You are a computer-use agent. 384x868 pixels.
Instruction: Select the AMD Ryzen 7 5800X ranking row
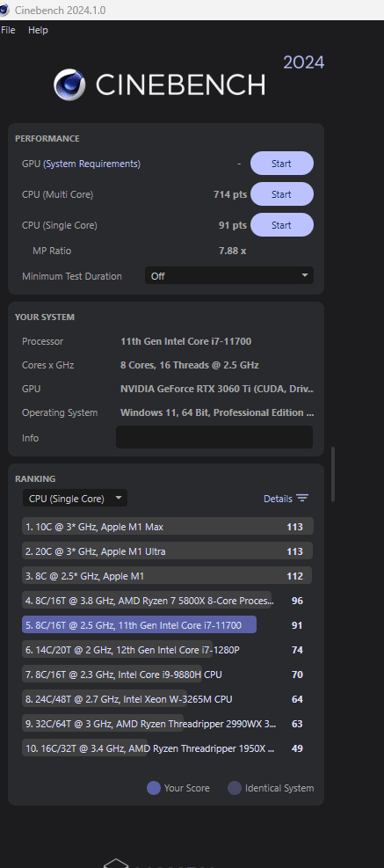[168, 601]
